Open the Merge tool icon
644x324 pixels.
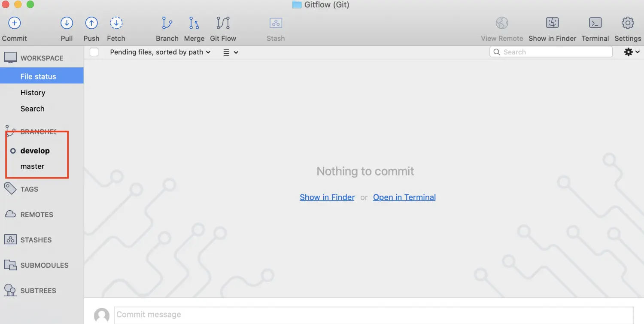[194, 23]
